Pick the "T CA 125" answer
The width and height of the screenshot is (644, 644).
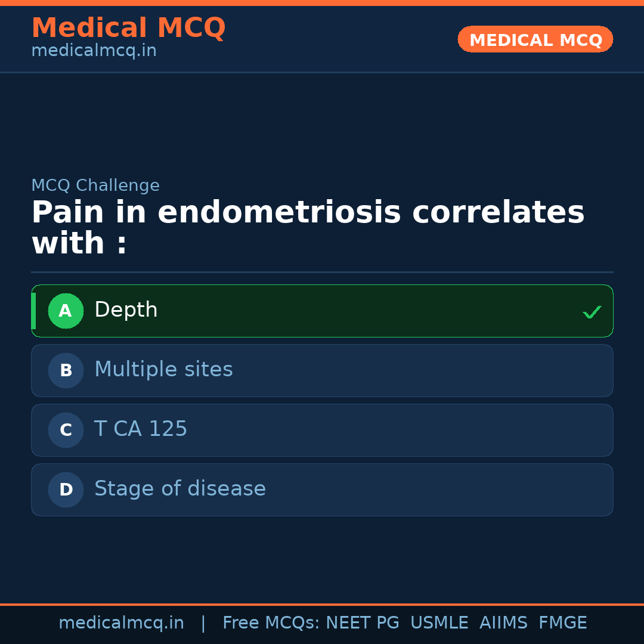[141, 429]
